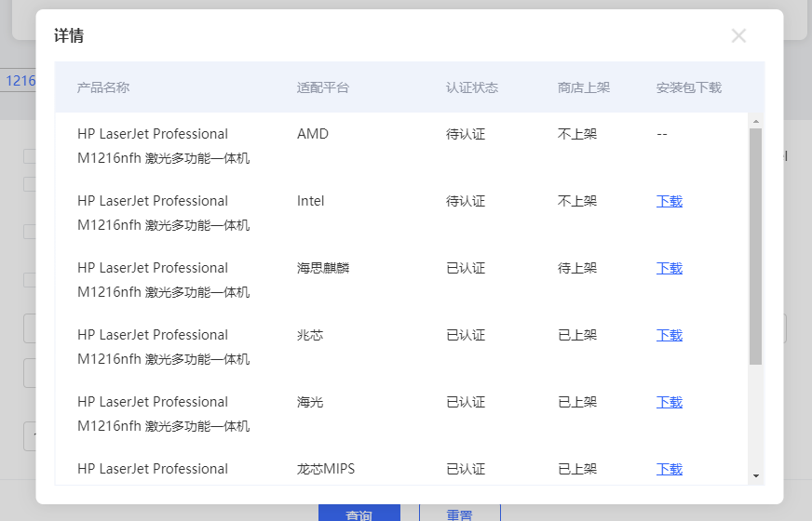812x521 pixels.
Task: Click the 产品名称 column header
Action: point(103,87)
